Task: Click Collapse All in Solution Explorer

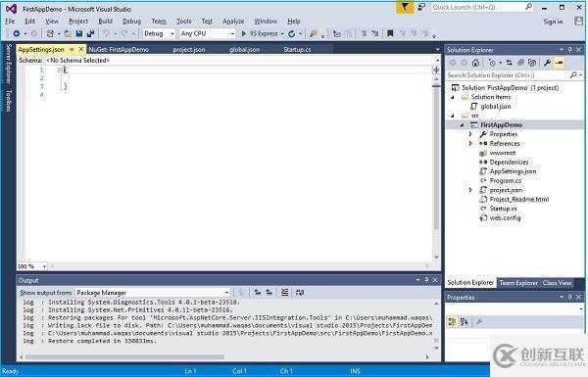Action: click(520, 63)
